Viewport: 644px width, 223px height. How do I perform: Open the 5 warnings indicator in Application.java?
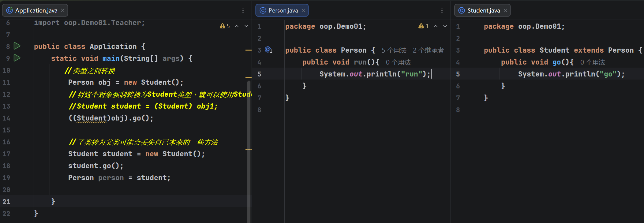coord(225,26)
